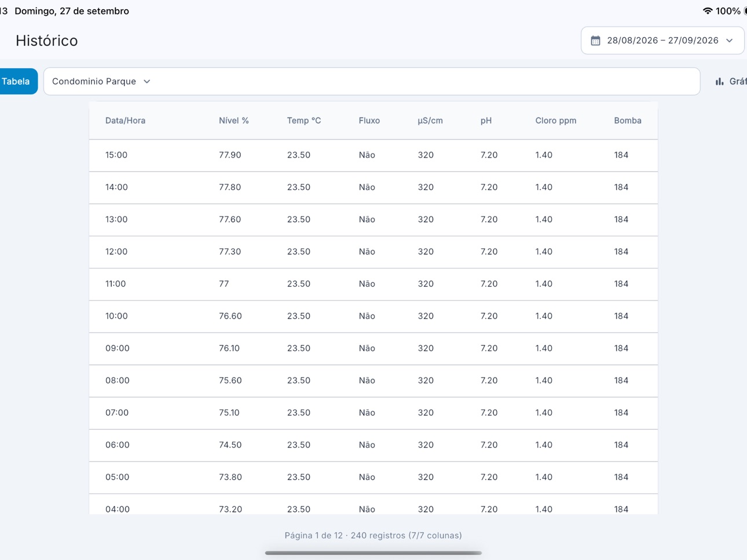
Task: Click the µS/cm column header
Action: [430, 120]
